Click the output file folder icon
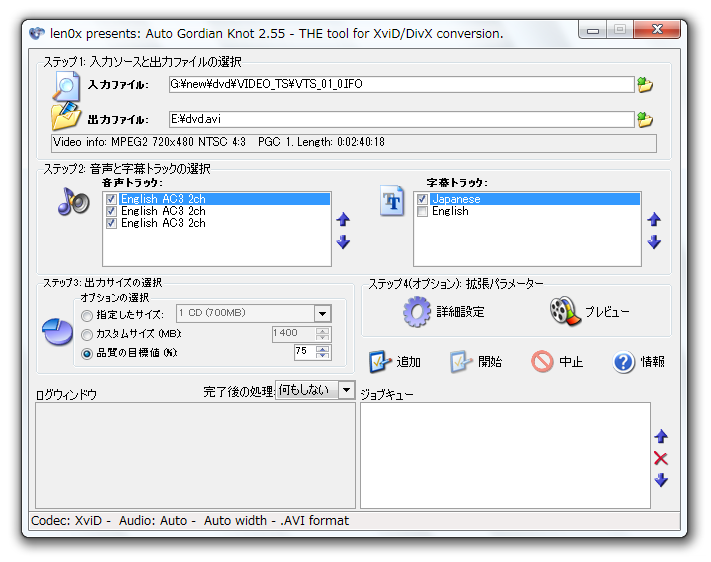The height and width of the screenshot is (562, 711). click(x=66, y=117)
